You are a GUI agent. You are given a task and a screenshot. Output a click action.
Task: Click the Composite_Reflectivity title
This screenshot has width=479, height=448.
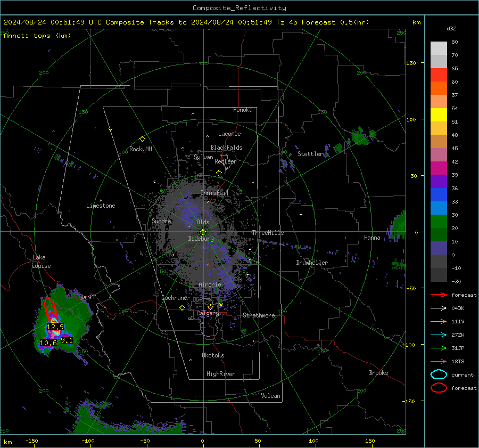240,8
